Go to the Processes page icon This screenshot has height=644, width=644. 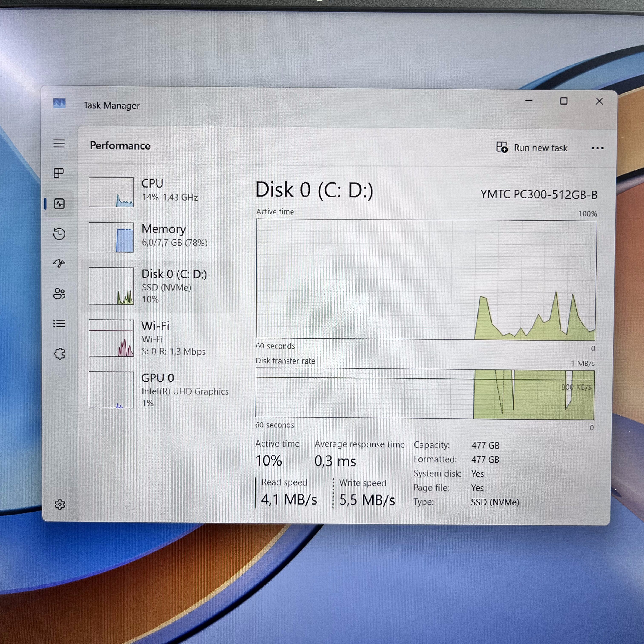(59, 173)
